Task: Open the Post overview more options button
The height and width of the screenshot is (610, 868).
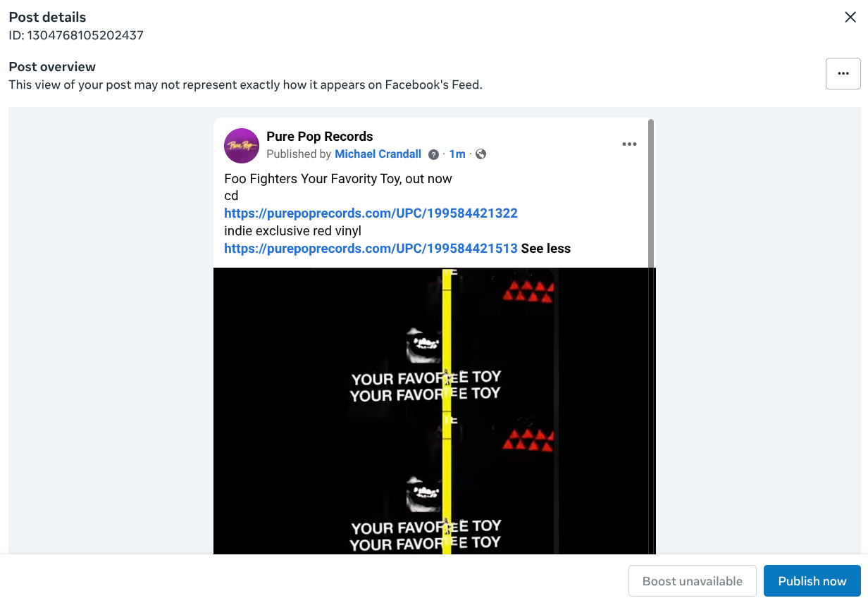Action: [x=843, y=73]
